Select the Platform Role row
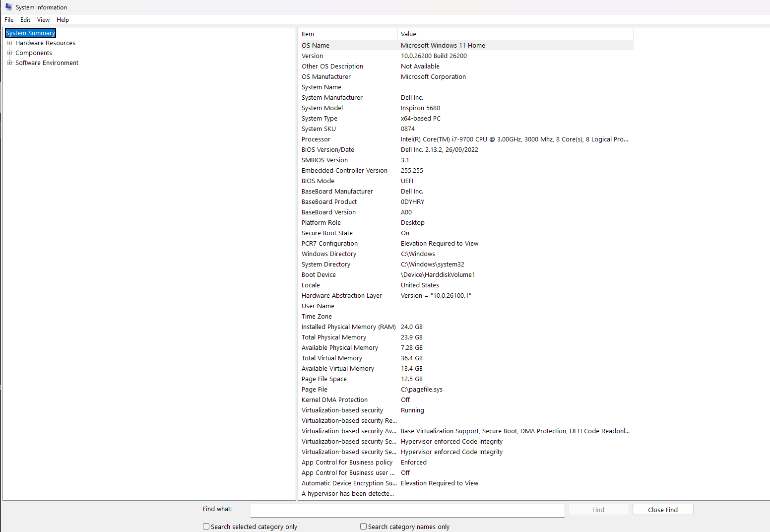Image resolution: width=770 pixels, height=532 pixels. 466,222
